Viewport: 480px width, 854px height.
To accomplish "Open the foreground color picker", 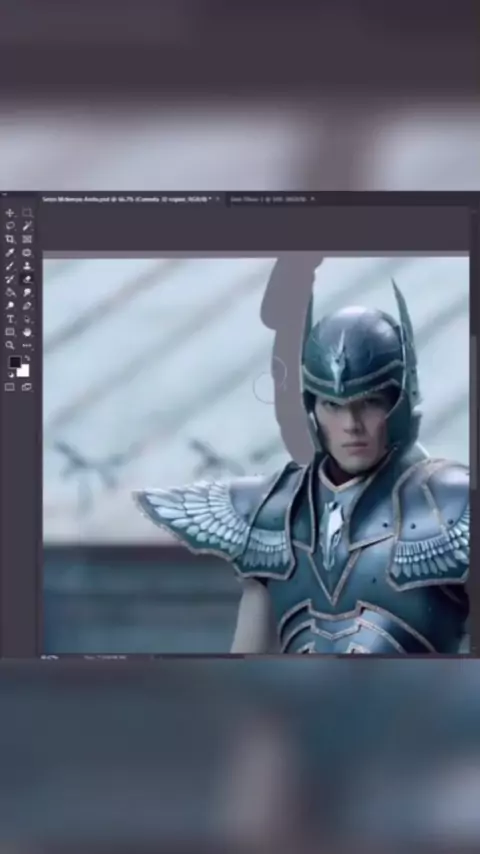I will tap(15, 362).
